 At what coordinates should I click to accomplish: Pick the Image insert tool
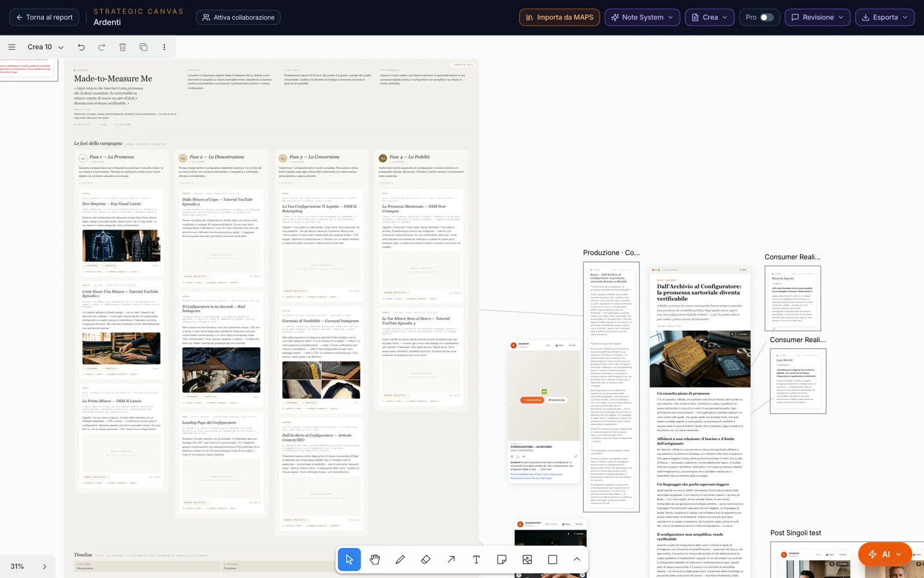(x=527, y=560)
